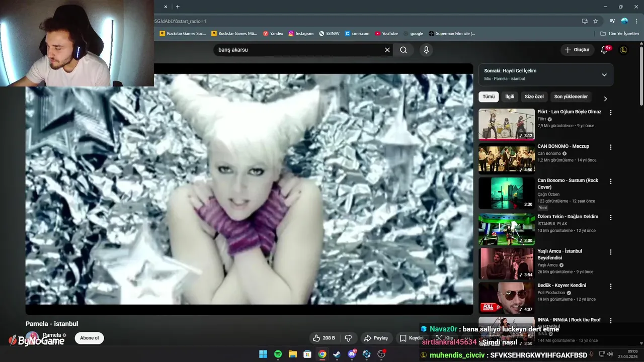The image size is (644, 362).
Task: Open options for INNA - INNdiA video
Action: pos(611,321)
